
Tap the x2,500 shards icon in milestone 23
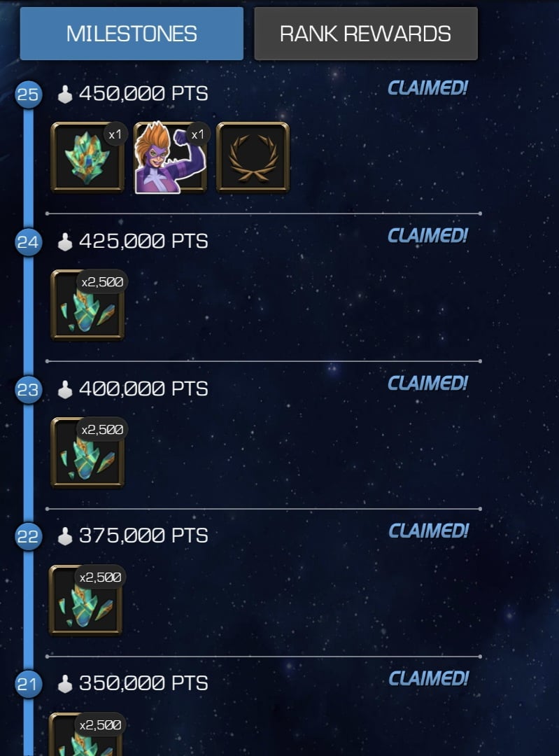87,452
